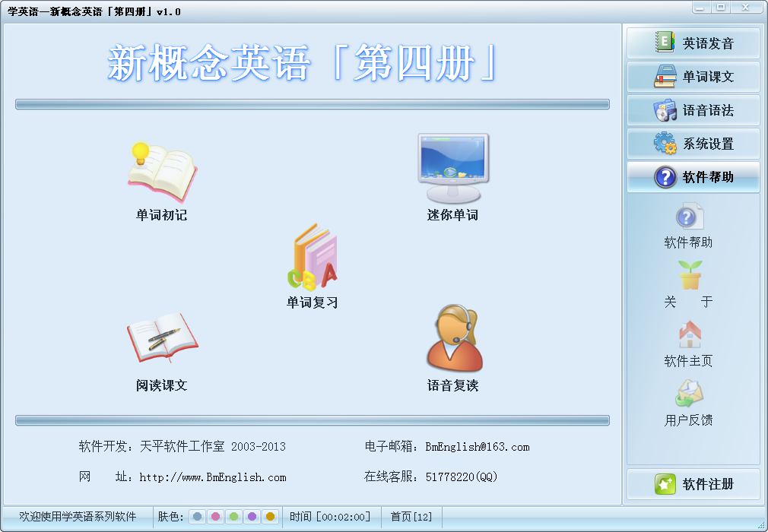Click the 软件帮助 question-mark document icon
Image resolution: width=768 pixels, height=532 pixels.
tap(690, 217)
